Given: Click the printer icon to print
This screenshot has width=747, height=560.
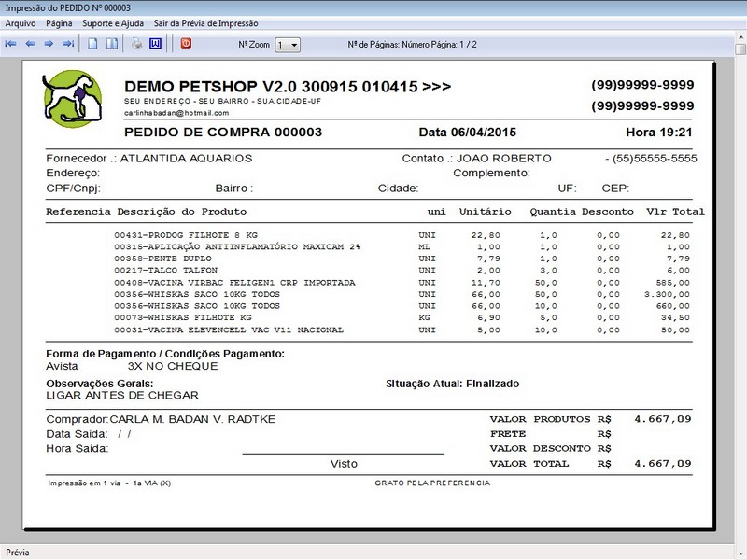Looking at the screenshot, I should pos(136,44).
